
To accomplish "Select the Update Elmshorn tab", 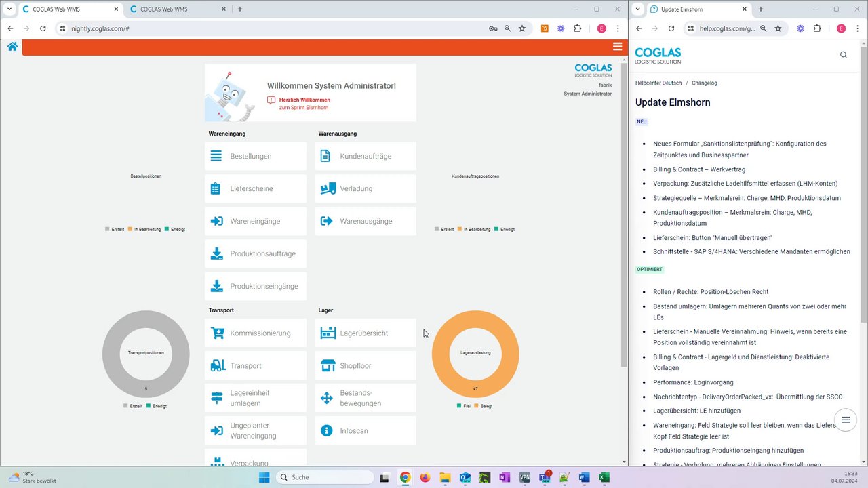I will [x=698, y=9].
